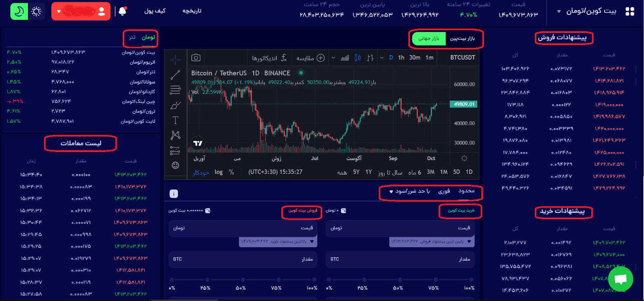This screenshot has width=644, height=301.
Task: Enable dark mode with moon toggle
Action: 19,11
